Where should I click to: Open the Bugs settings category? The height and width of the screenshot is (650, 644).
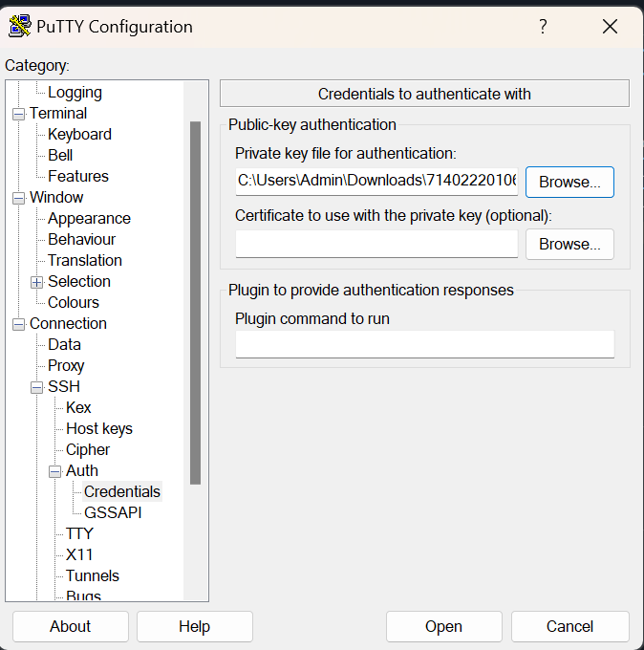[x=83, y=596]
